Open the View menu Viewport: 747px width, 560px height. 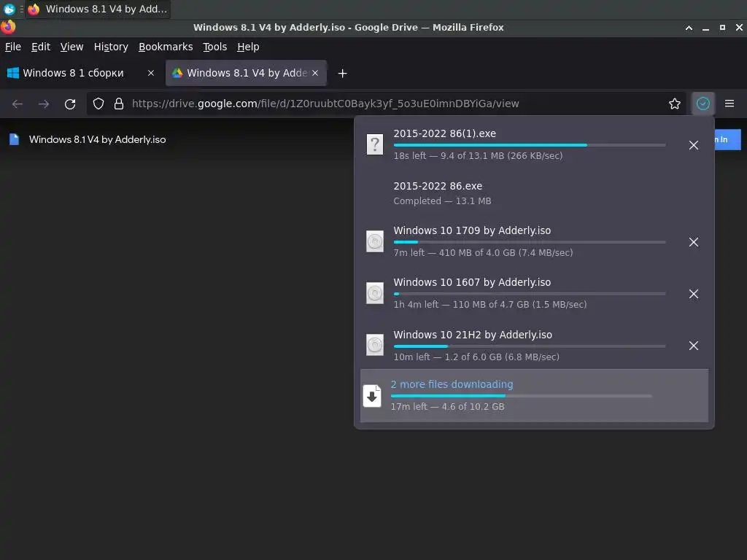71,47
